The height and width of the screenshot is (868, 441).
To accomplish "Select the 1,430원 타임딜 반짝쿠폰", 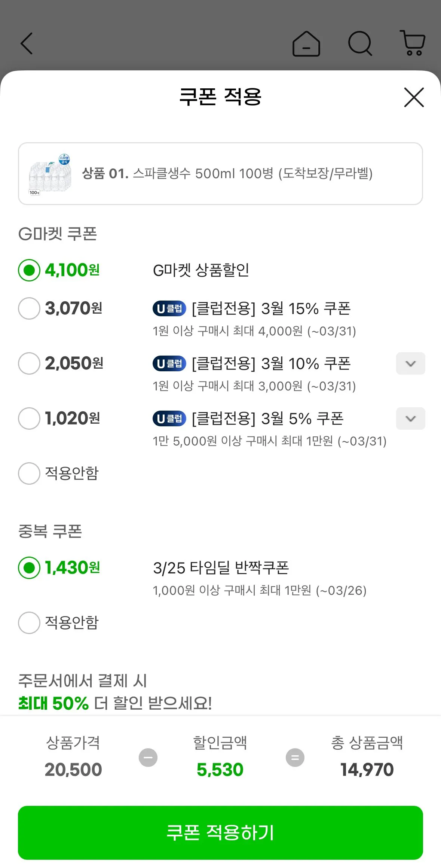I will [29, 568].
